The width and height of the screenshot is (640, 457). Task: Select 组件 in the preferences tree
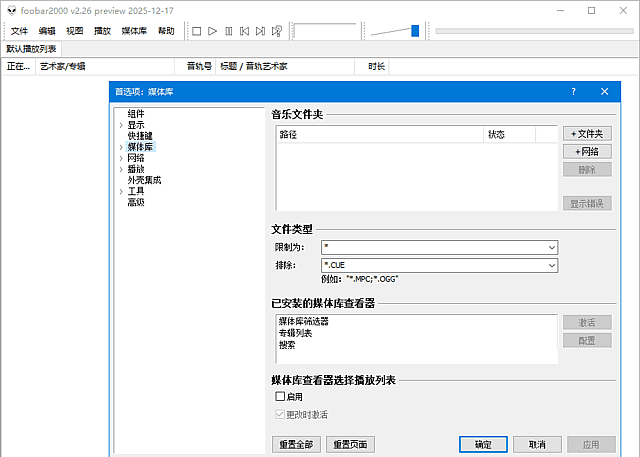tap(136, 114)
